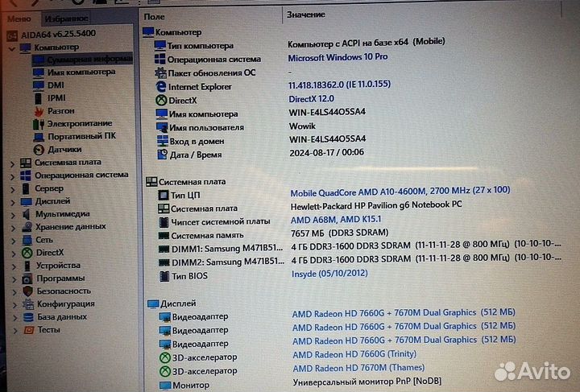Image resolution: width=580 pixels, height=392 pixels.
Task: Click the Операционная система Windows logo icon in list
Action: 159,59
